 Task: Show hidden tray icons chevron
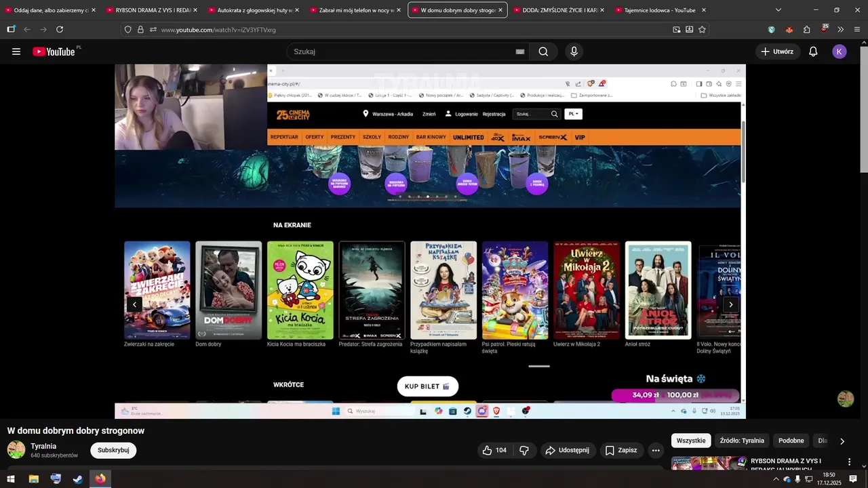pyautogui.click(x=776, y=479)
